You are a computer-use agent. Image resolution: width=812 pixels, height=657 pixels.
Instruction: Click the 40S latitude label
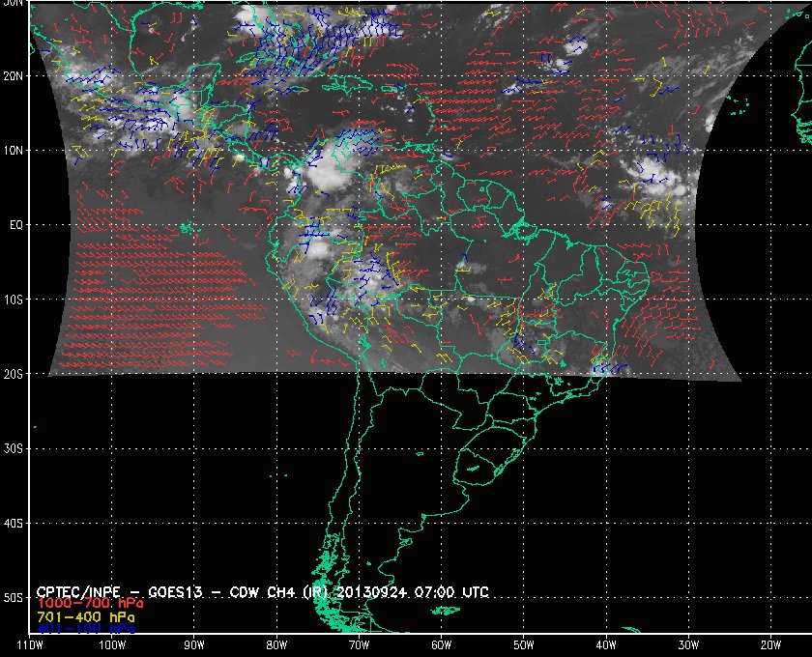(14, 524)
